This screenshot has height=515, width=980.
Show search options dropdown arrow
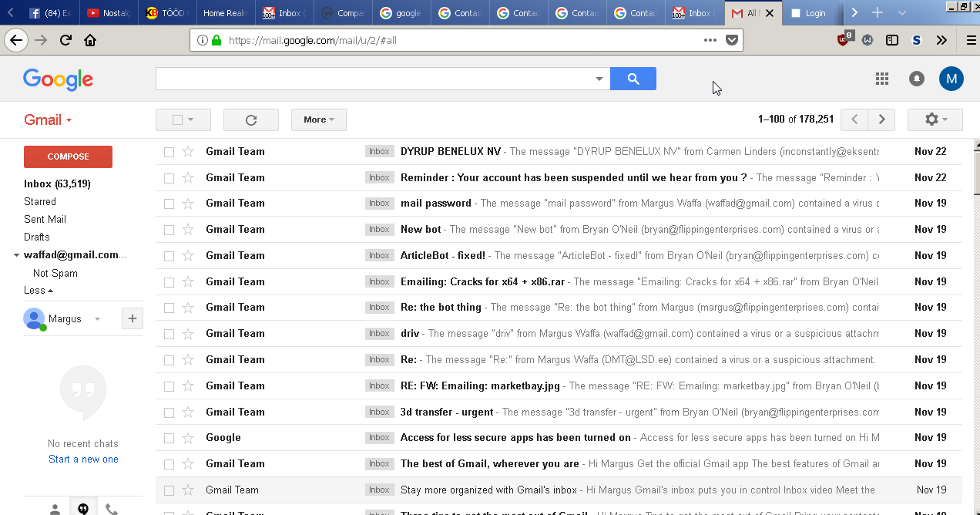[599, 79]
